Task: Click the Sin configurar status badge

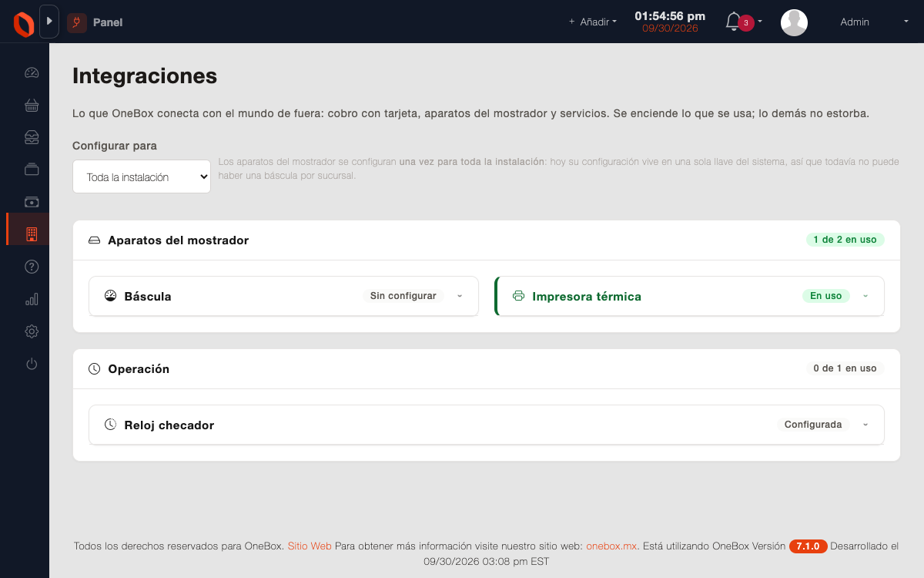Action: click(x=403, y=296)
